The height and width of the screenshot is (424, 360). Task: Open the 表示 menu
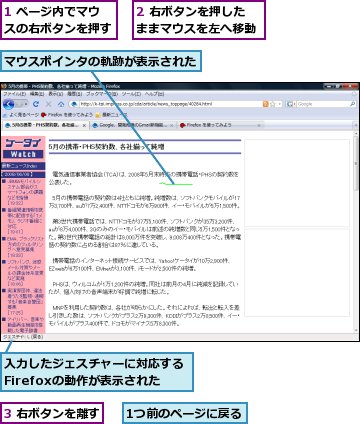(55, 94)
